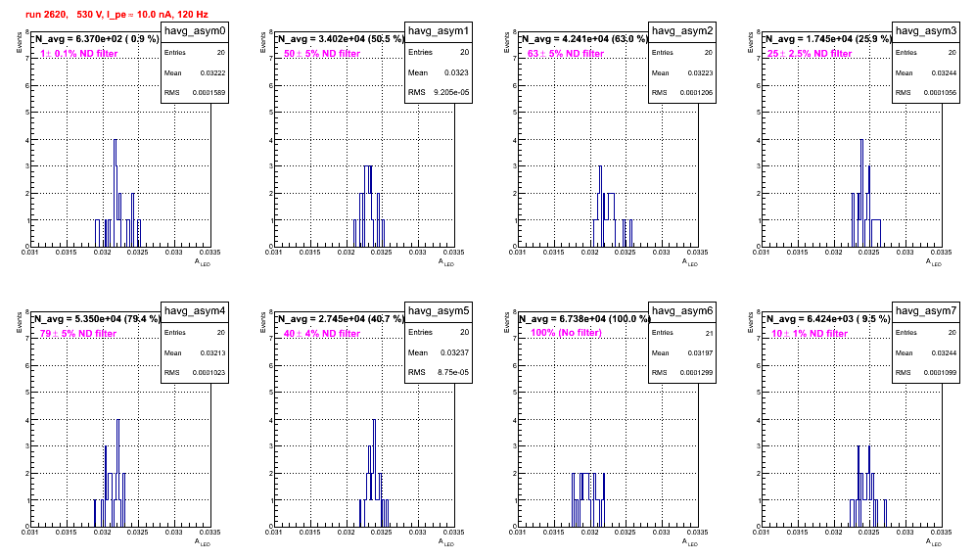
Task: Select the 40± 4% ND filter caption
Action: 322,334
